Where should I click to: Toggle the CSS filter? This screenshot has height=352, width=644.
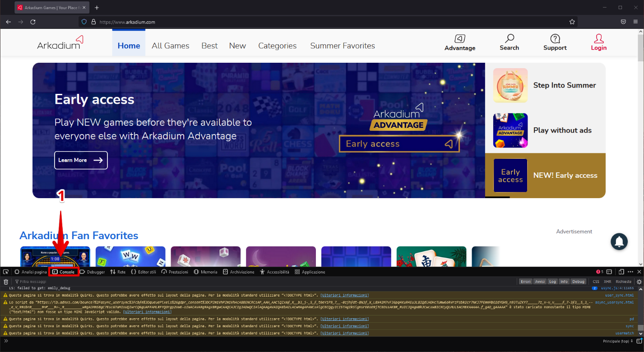pyautogui.click(x=596, y=282)
